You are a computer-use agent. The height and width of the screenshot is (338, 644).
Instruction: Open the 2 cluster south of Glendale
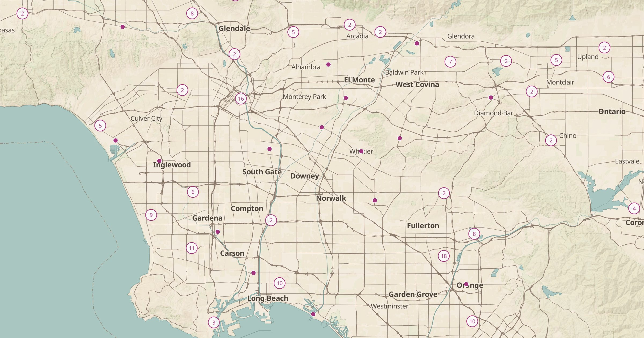click(235, 54)
